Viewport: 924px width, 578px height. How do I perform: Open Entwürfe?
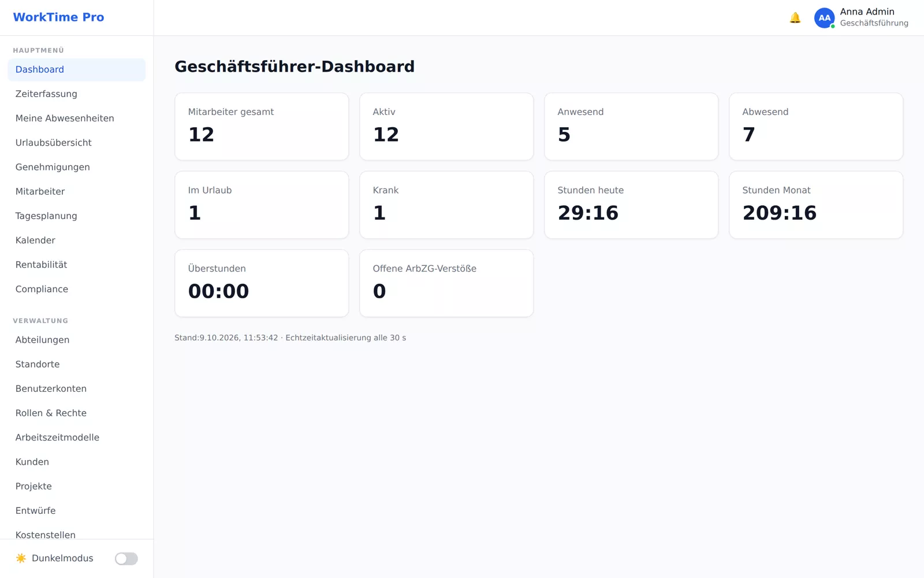(x=76, y=511)
